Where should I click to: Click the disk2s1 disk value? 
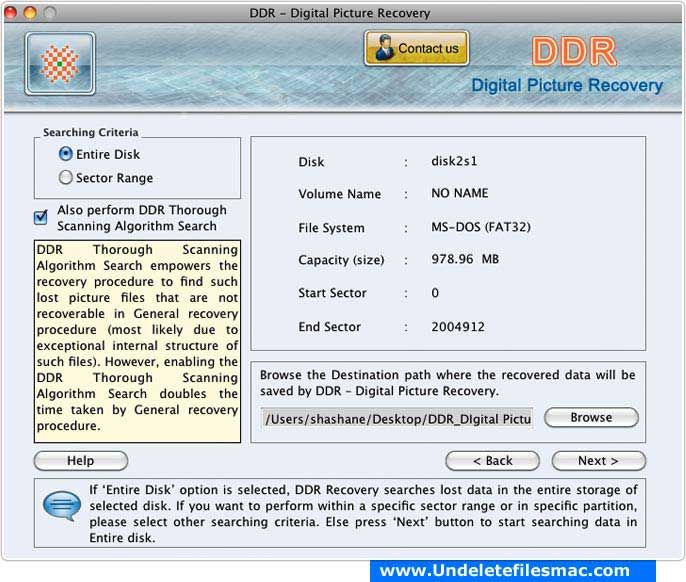coord(454,161)
